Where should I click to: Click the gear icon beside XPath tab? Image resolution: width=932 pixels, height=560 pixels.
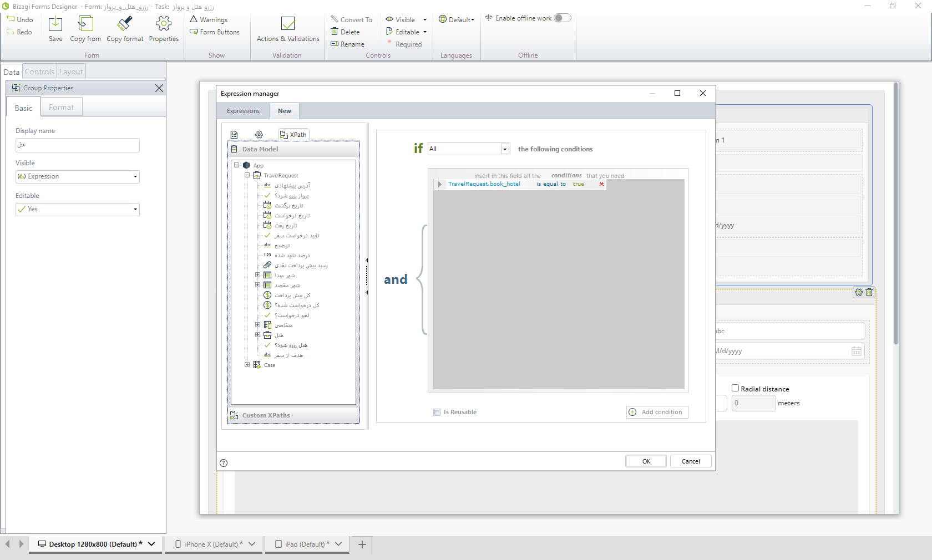pos(259,135)
